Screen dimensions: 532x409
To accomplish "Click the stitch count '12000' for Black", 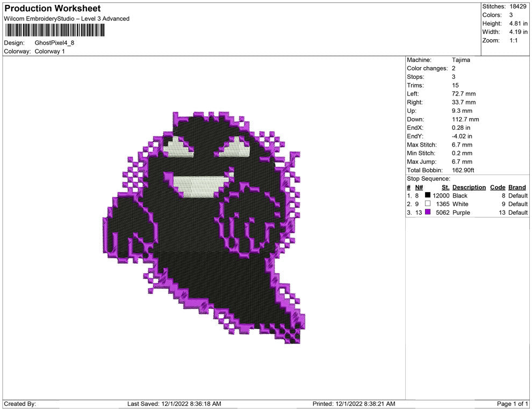I will [x=441, y=195].
